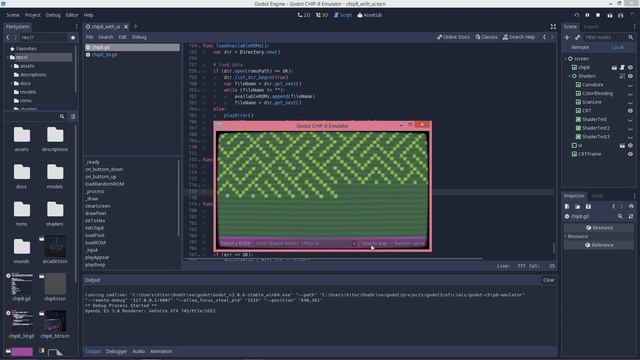Viewport: 640px width, 360px height.
Task: Clear the Output log
Action: pyautogui.click(x=549, y=280)
